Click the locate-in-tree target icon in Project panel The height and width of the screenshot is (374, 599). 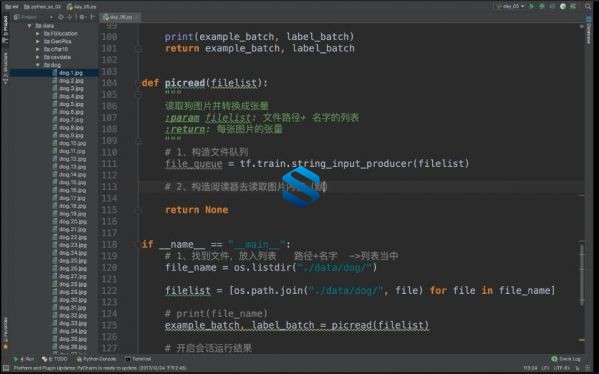tap(61, 17)
